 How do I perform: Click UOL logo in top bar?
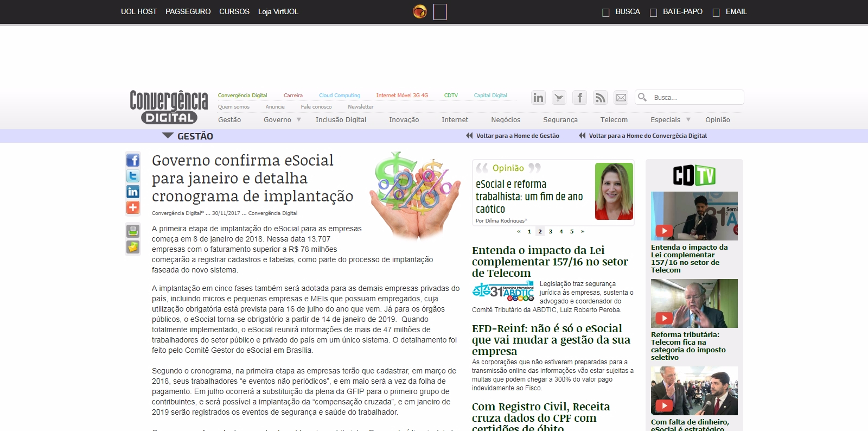420,11
